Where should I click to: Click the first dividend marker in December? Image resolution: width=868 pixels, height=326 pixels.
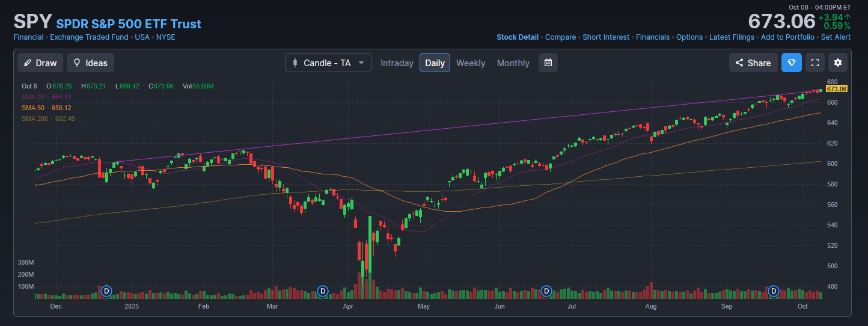106,291
